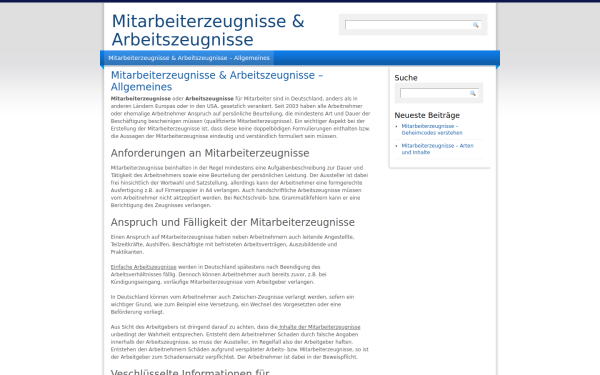The image size is (600, 375).
Task: Focus the sidebar Suche input field
Action: click(435, 93)
